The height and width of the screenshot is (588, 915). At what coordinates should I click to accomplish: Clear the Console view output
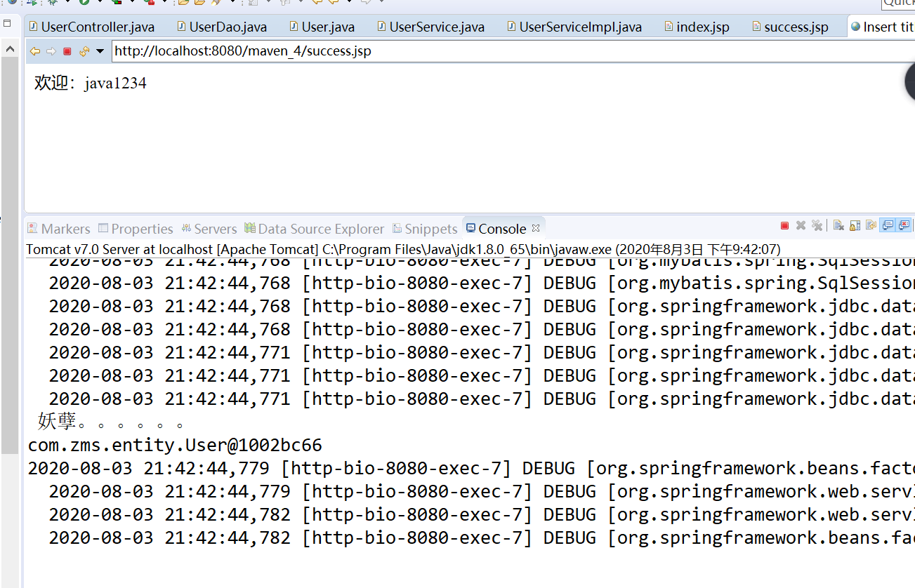837,225
